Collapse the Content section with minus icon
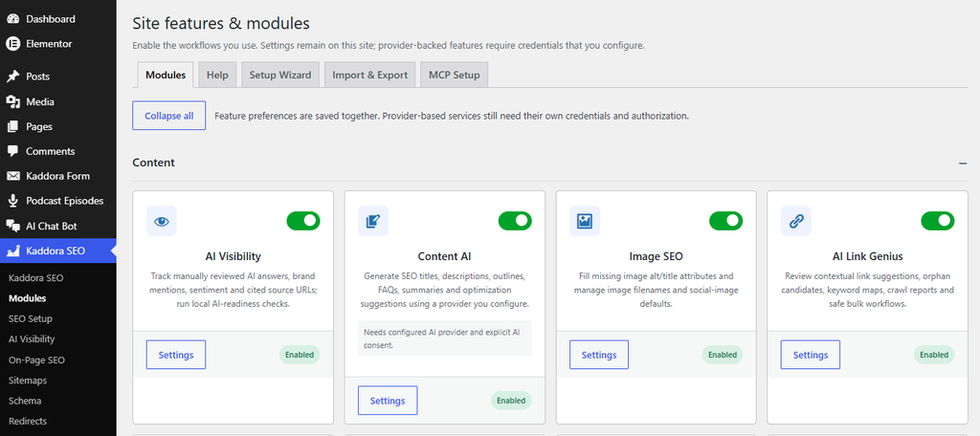The image size is (980, 436). [963, 163]
